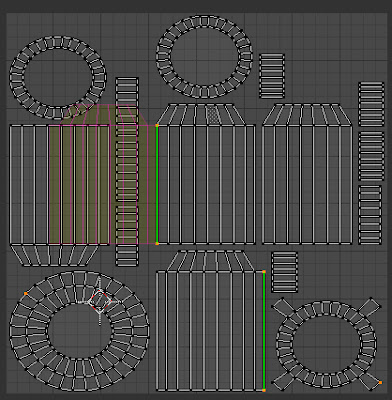Select the single ring island without any overlap
This screenshot has width=392, height=400.
[x=204, y=57]
